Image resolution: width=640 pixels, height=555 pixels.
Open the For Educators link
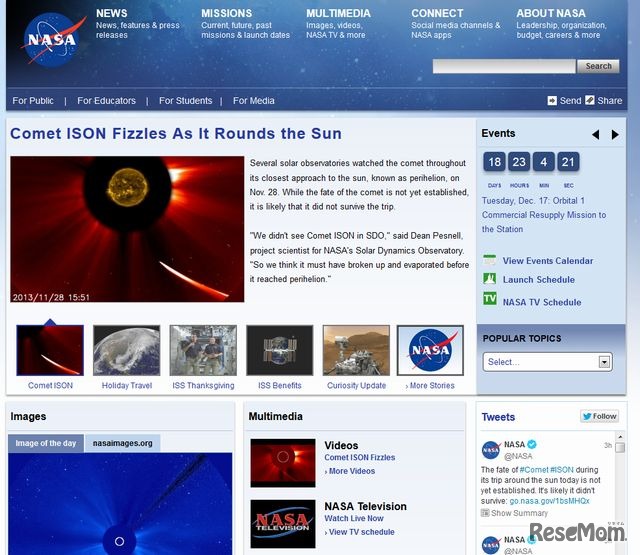[106, 100]
